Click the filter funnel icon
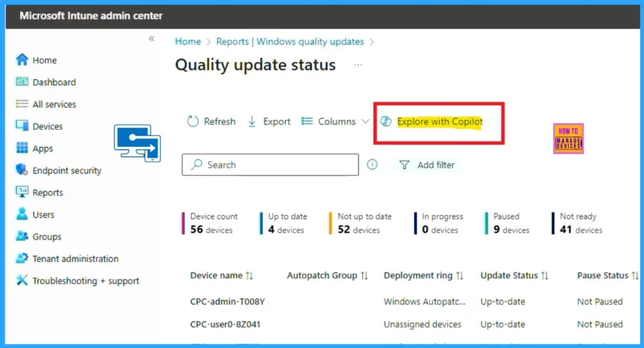Screen dimensions: 644x348 click(404, 165)
